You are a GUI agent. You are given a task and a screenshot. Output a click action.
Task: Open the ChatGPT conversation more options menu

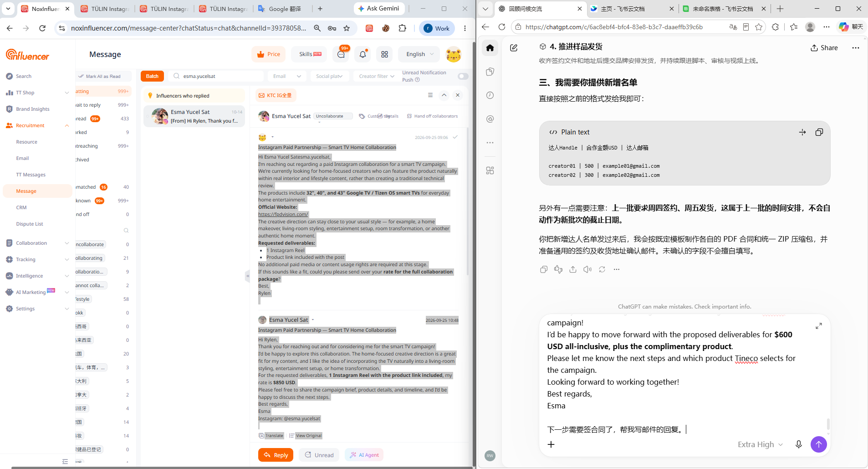(x=856, y=48)
